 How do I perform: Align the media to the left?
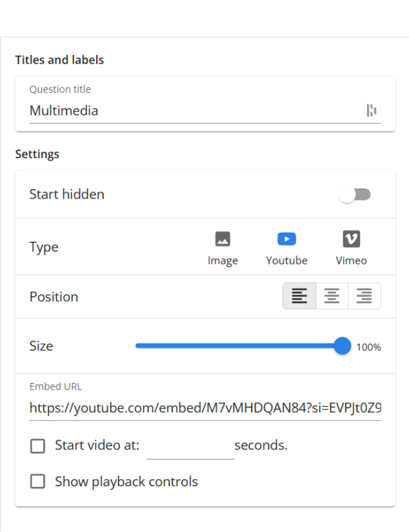click(x=299, y=296)
